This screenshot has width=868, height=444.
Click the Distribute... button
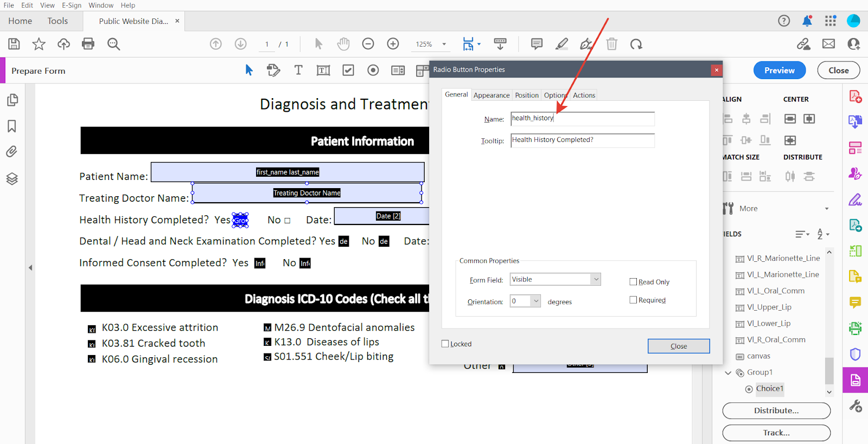(776, 410)
